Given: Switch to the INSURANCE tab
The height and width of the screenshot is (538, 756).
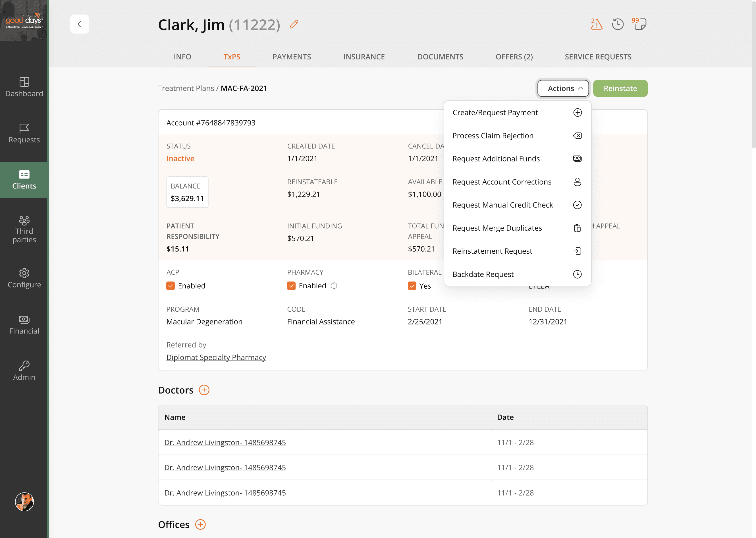Looking at the screenshot, I should coord(364,57).
